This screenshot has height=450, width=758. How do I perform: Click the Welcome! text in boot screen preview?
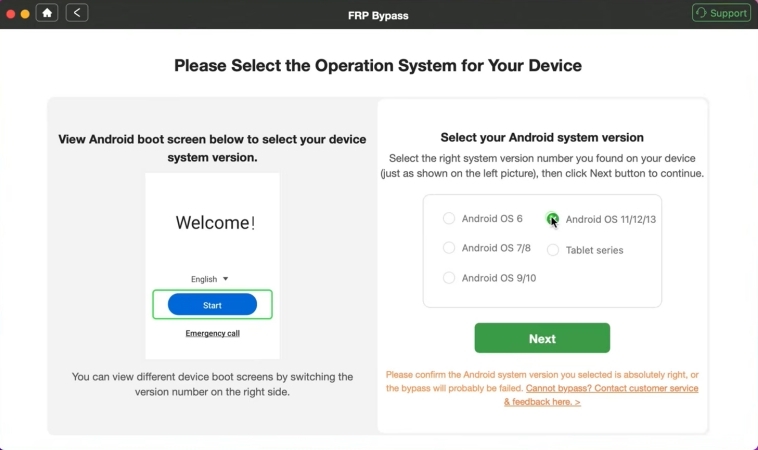[215, 223]
